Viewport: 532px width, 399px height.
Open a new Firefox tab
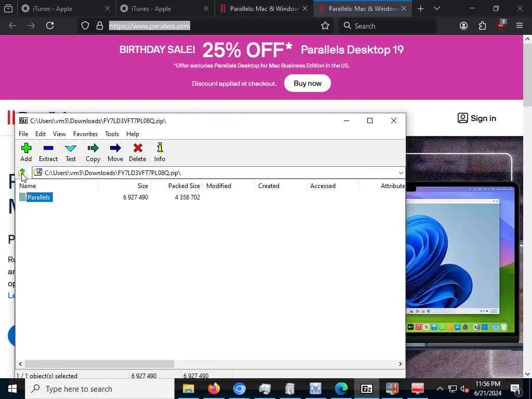[421, 8]
